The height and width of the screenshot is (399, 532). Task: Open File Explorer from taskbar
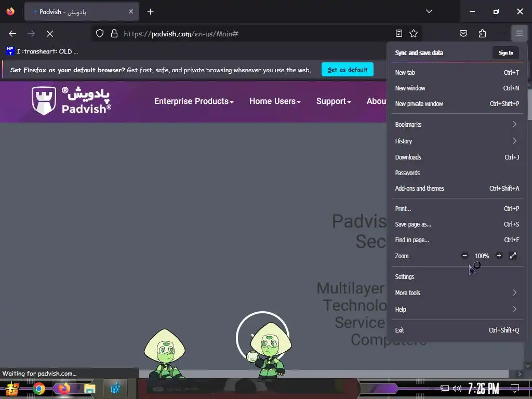[89, 389]
